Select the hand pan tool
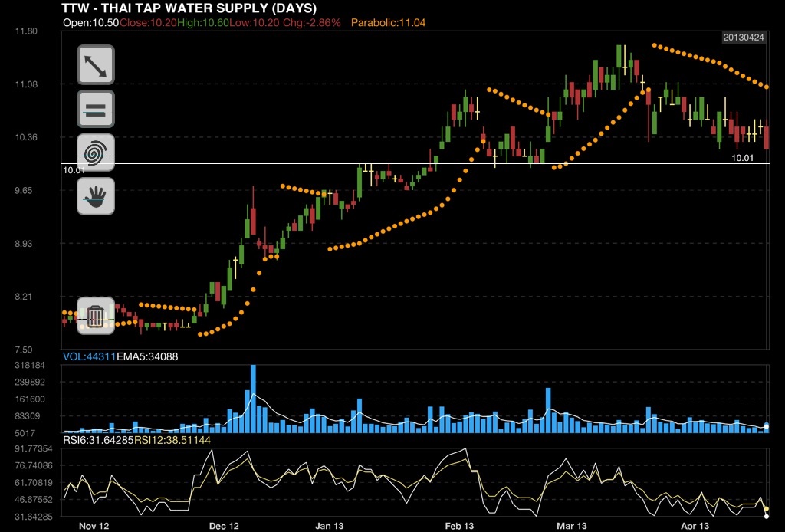Image resolution: width=785 pixels, height=532 pixels. 96,196
